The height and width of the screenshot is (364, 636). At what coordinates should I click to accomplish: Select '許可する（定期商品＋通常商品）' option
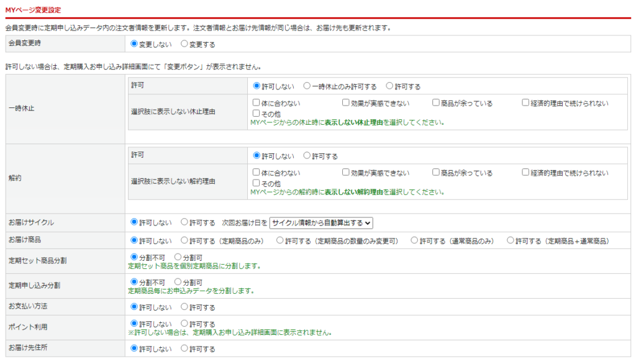(x=511, y=240)
